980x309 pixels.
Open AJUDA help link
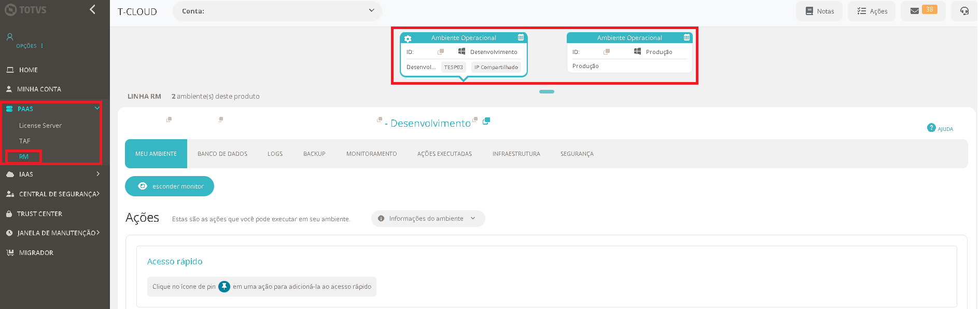coord(940,128)
